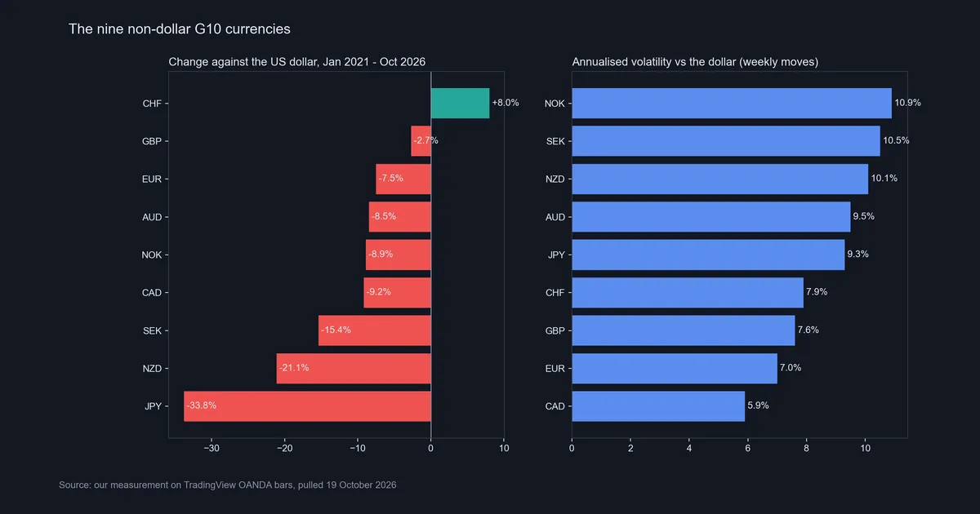The height and width of the screenshot is (514, 980).
Task: Click the red EUR -7.5% bar
Action: [403, 179]
